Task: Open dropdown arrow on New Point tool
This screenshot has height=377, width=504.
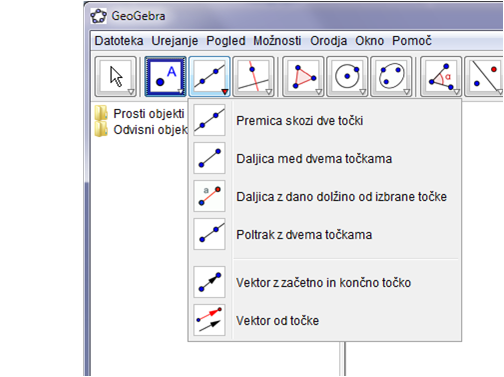Action: 181,92
